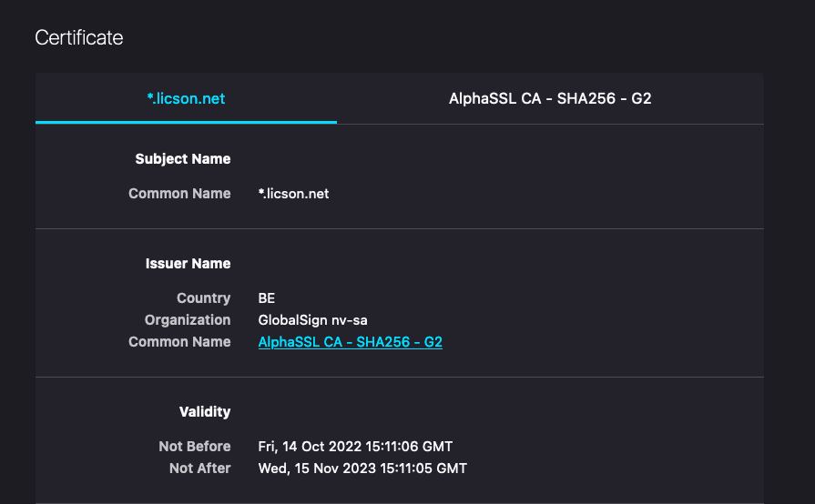
Task: Click the Subject Name section heading
Action: point(183,159)
